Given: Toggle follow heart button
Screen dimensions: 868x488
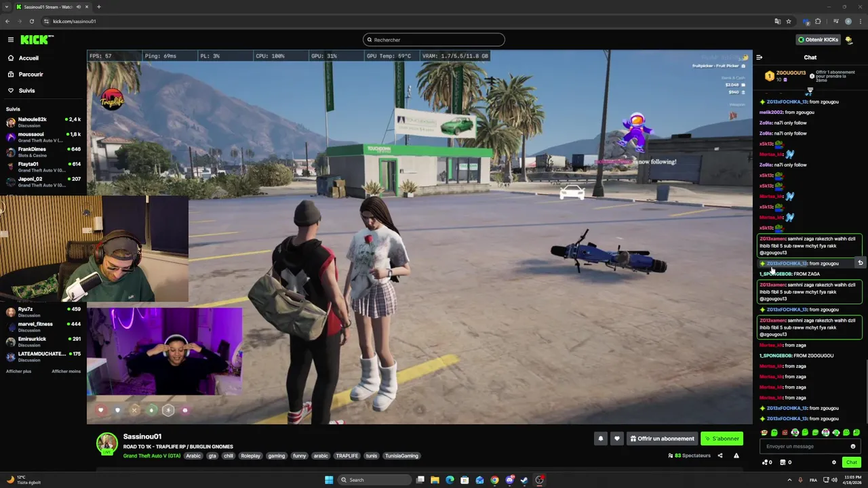Looking at the screenshot, I should coord(616,439).
